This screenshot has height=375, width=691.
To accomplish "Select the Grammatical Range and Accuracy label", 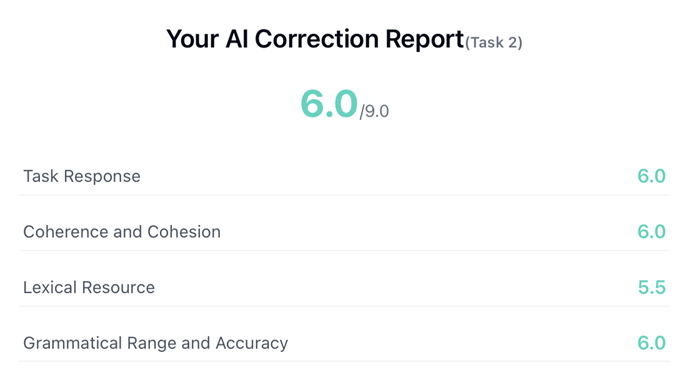I will 156,343.
